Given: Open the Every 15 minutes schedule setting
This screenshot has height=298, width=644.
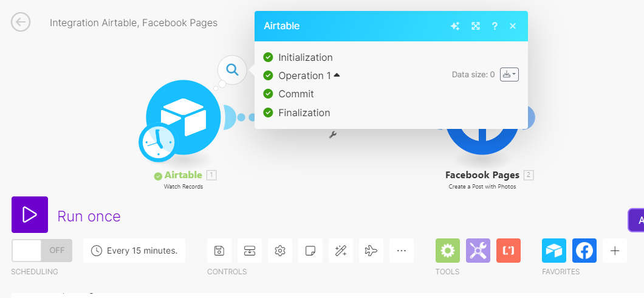Looking at the screenshot, I should point(134,251).
